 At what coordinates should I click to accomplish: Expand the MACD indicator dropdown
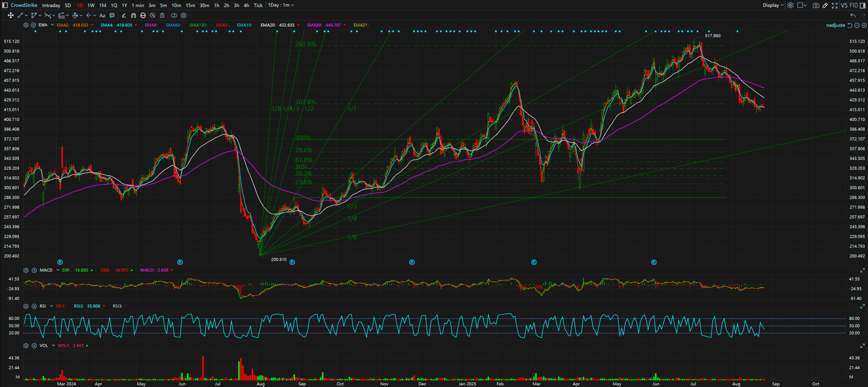[x=58, y=270]
